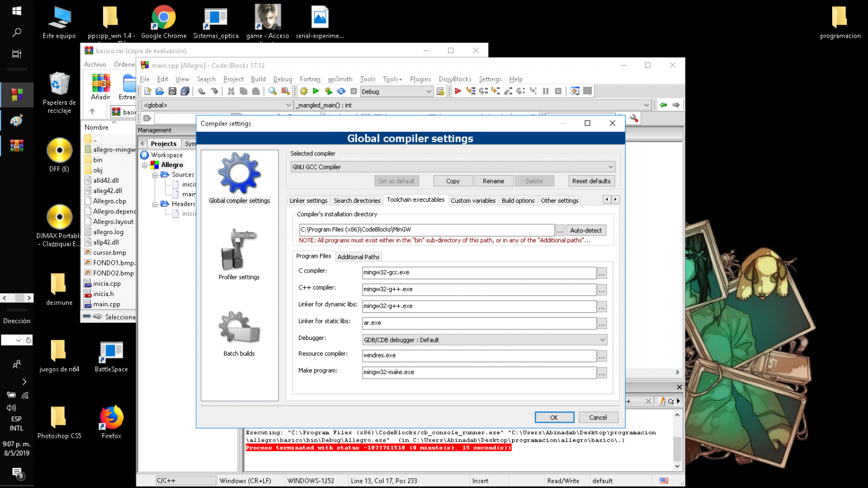Viewport: 868px width, 488px height.
Task: Switch to the Search directories tab
Action: (357, 201)
